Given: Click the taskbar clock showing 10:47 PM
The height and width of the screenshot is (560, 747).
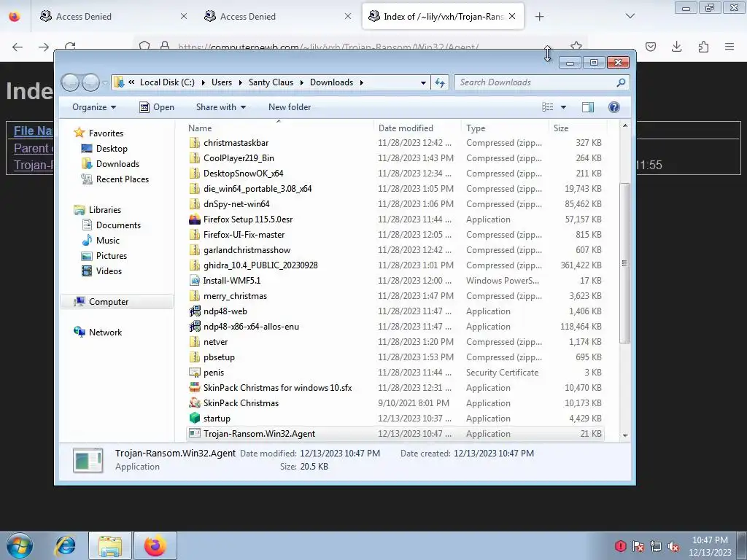Looking at the screenshot, I should click(x=710, y=545).
